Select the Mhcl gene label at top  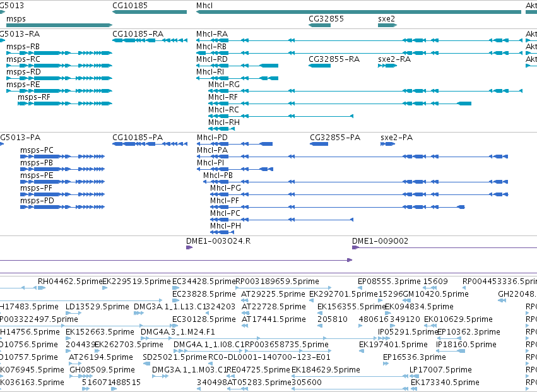(x=204, y=6)
